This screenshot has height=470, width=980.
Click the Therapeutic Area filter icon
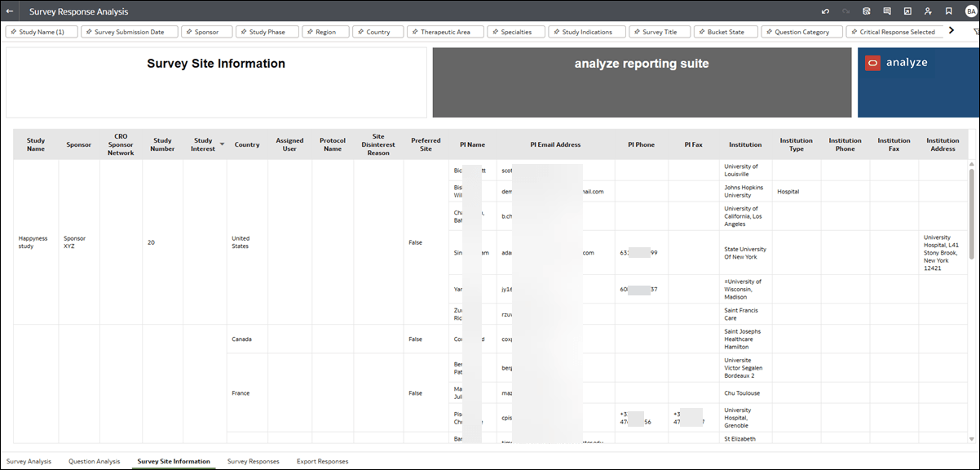[x=416, y=29]
